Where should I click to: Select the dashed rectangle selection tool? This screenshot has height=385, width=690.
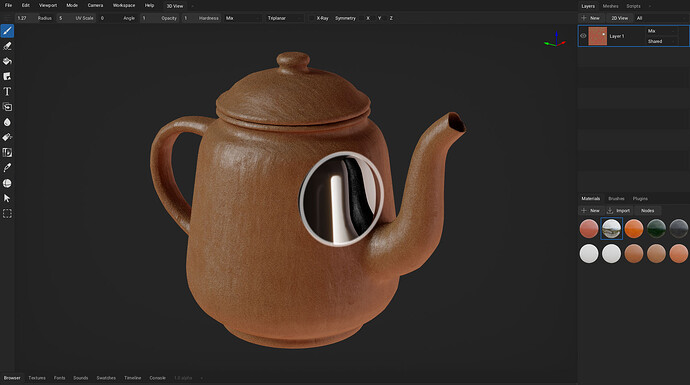pyautogui.click(x=7, y=214)
